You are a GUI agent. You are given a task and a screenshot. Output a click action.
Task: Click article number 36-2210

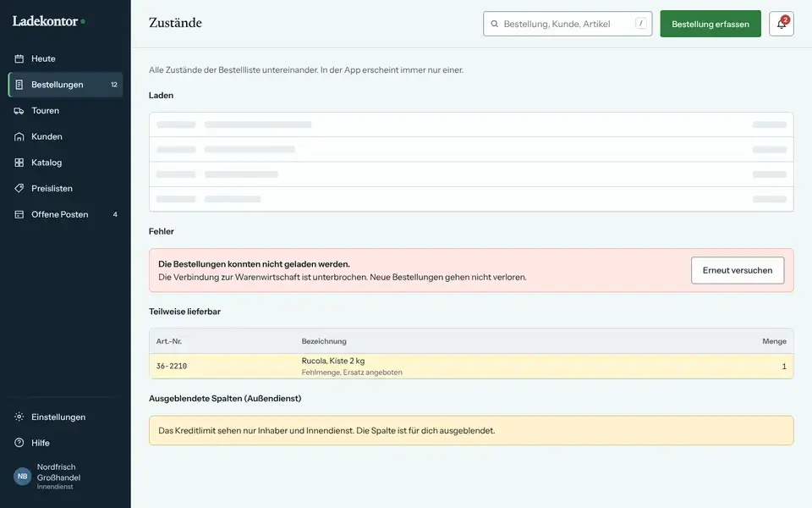pos(172,366)
